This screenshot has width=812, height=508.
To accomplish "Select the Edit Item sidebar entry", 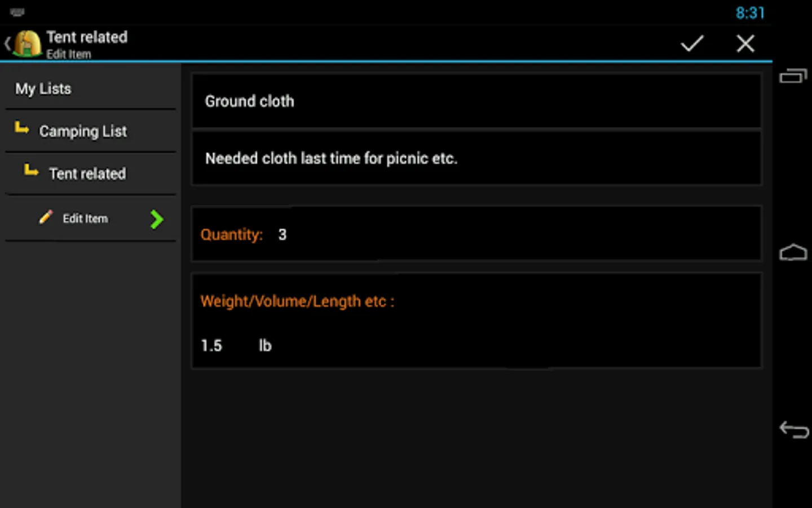I will click(x=85, y=218).
